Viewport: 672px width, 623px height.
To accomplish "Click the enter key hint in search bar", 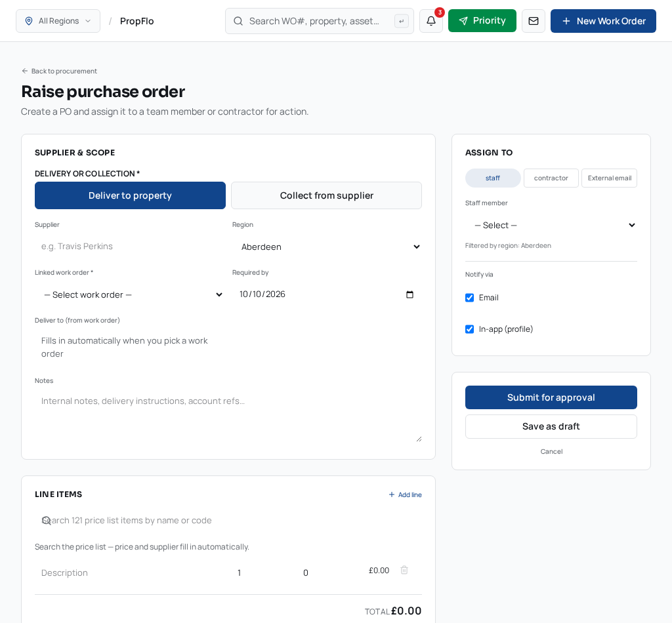I will (402, 21).
